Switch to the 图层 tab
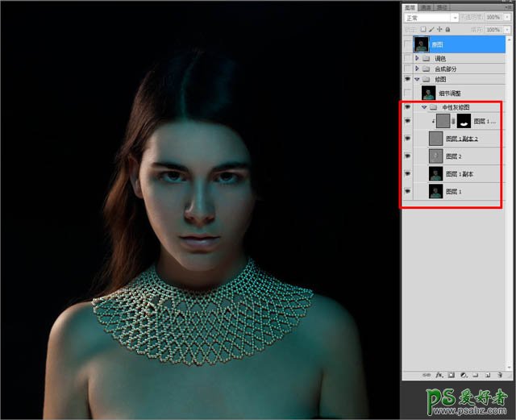The height and width of the screenshot is (420, 516). pos(410,7)
